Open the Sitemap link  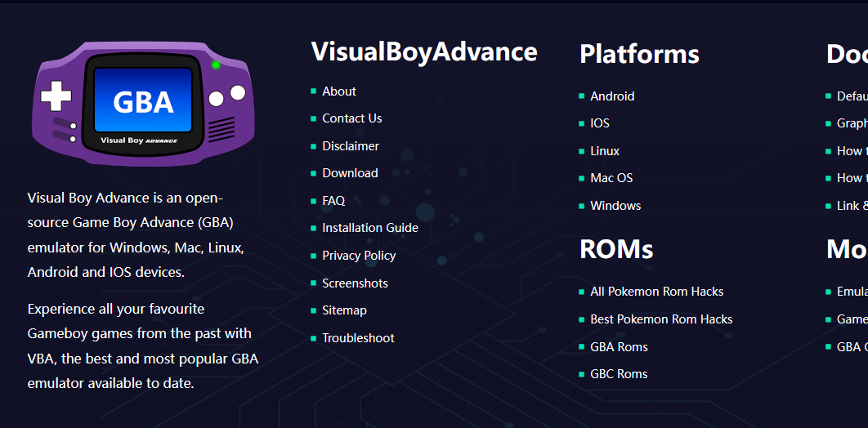[344, 310]
